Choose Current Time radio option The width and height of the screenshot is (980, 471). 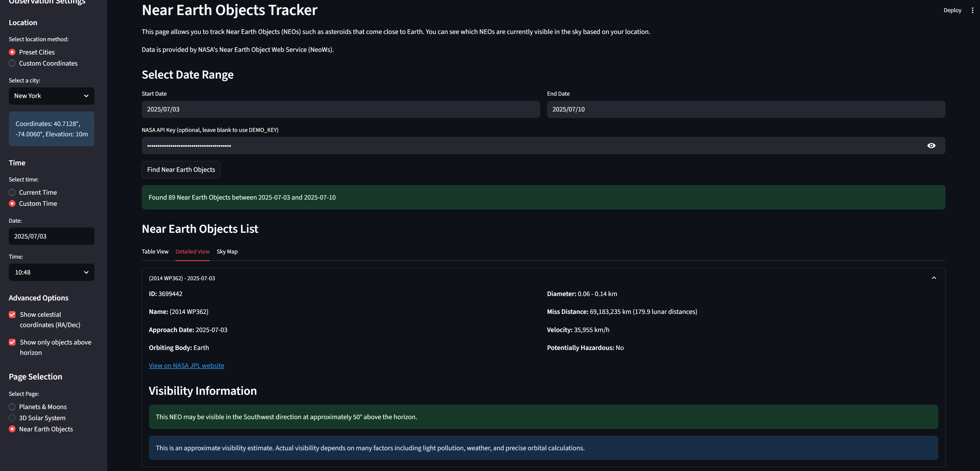click(12, 193)
